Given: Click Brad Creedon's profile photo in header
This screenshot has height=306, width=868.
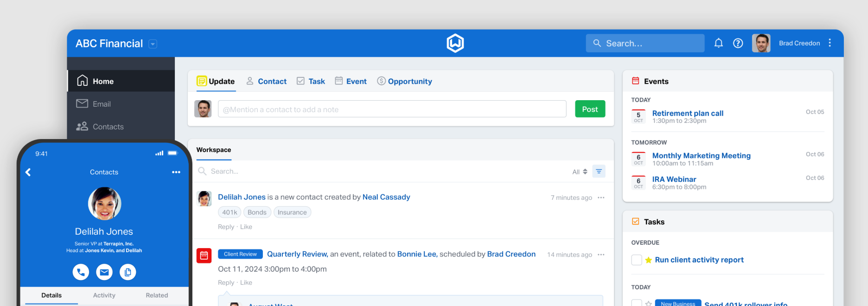Looking at the screenshot, I should (761, 43).
